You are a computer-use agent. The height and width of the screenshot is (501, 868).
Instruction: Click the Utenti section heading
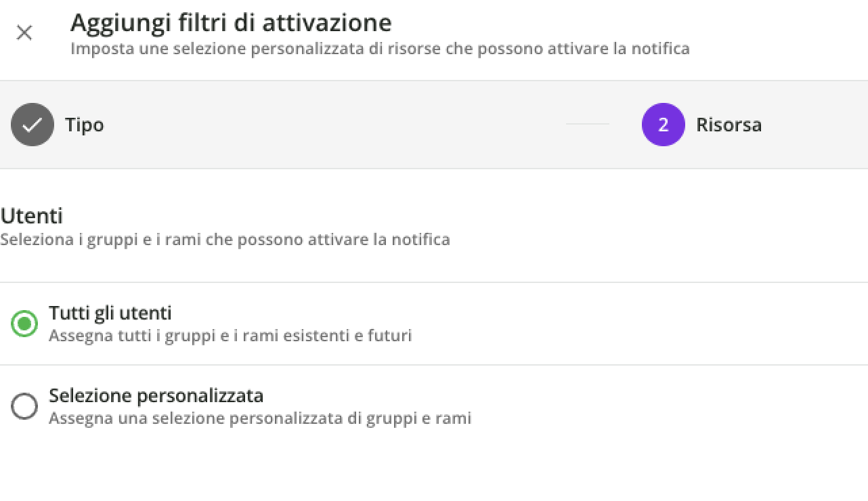coord(32,216)
